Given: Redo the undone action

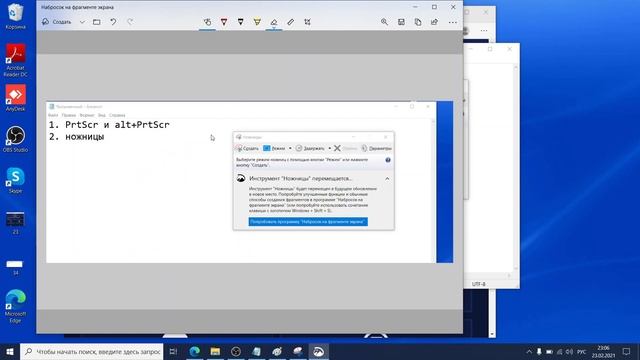Looking at the screenshot, I should click(x=130, y=22).
